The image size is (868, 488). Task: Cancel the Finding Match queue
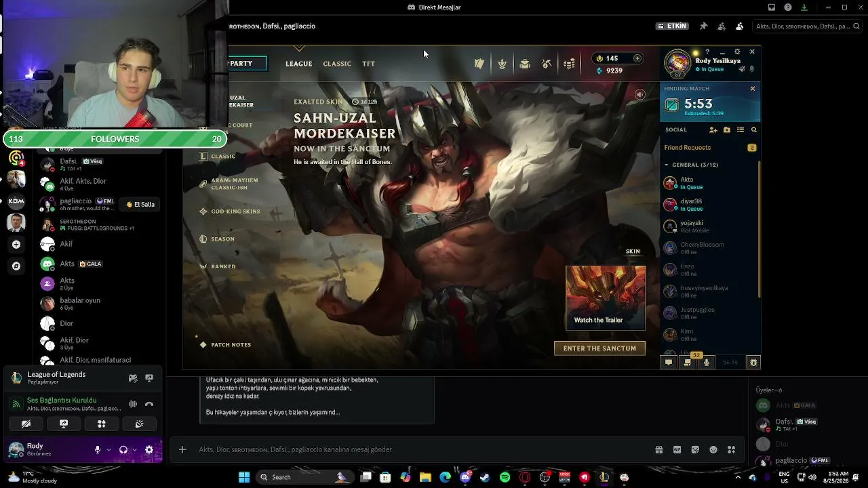(x=752, y=89)
